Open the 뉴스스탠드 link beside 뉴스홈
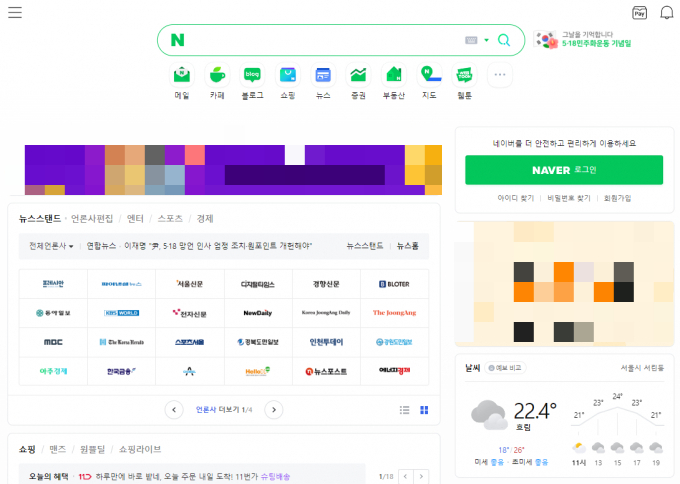 tap(365, 246)
